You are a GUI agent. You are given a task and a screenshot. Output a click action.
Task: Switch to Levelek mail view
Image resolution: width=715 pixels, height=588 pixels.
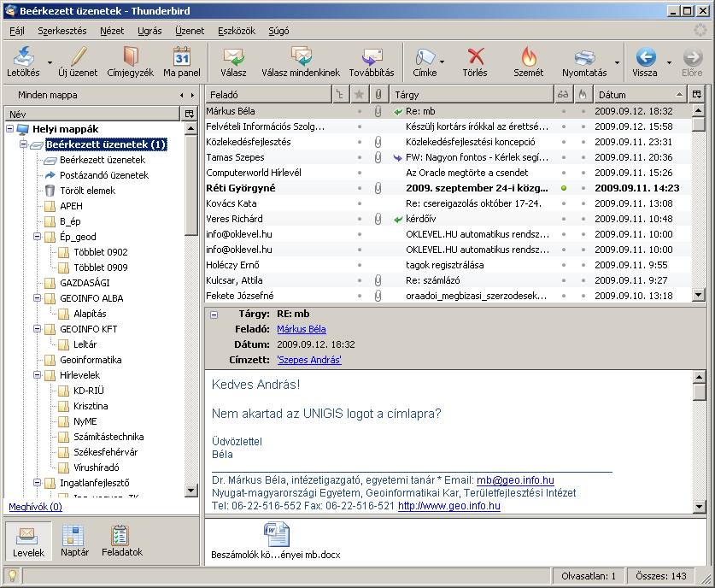(28, 542)
